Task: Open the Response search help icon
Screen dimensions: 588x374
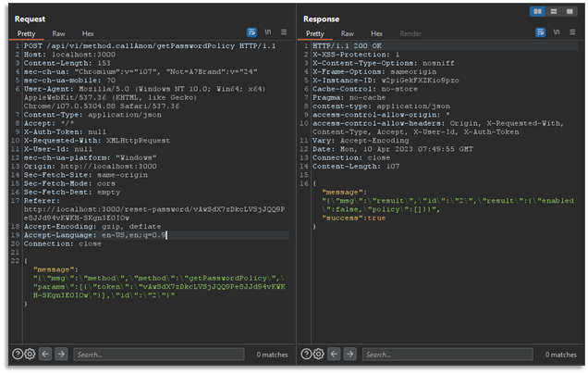Action: tap(305, 355)
